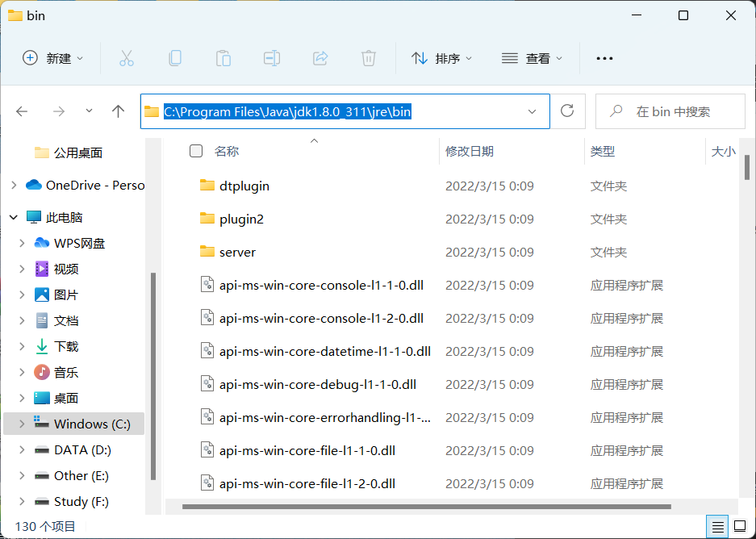
Task: Switch to large thumbnails via status bar toggle
Action: pos(739,526)
